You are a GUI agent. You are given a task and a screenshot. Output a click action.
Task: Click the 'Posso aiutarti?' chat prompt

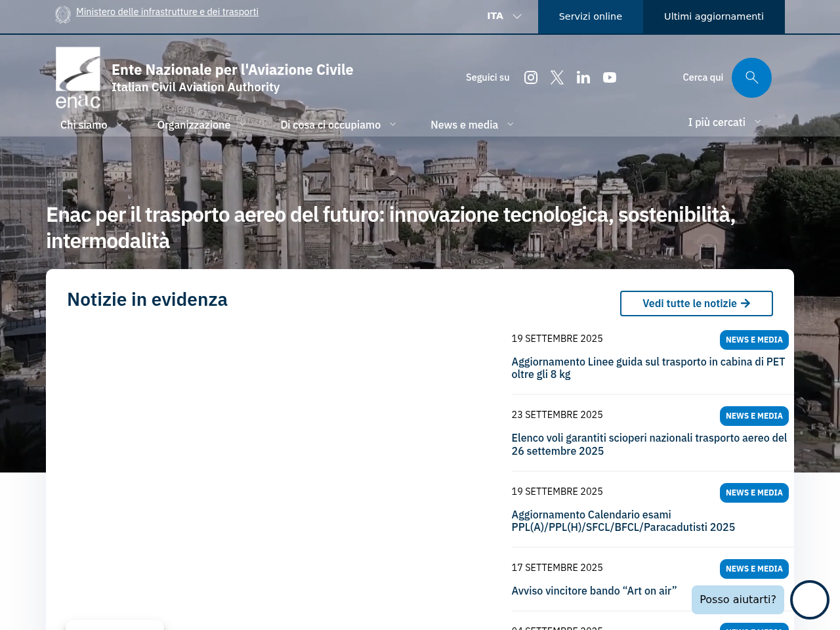[738, 599]
